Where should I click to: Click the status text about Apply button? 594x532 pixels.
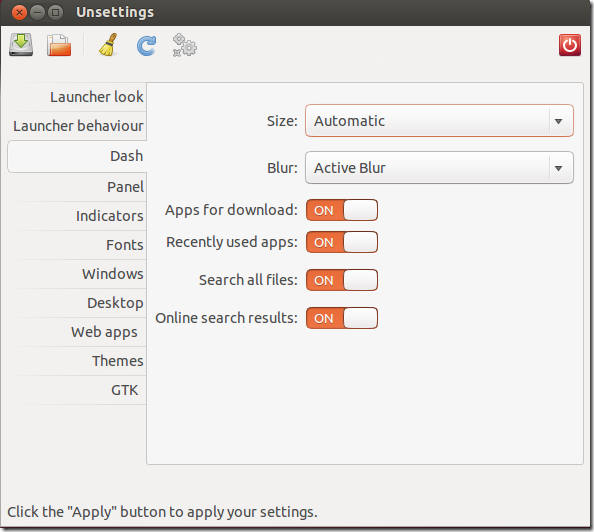click(x=162, y=512)
